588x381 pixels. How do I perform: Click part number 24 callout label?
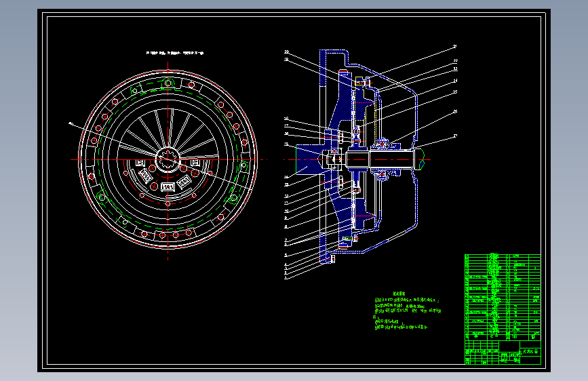pos(455,81)
